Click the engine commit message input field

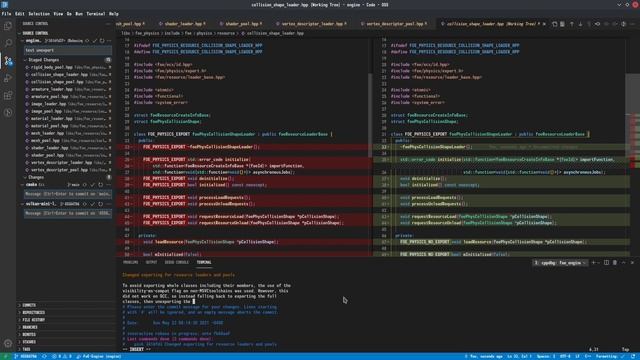[68, 50]
